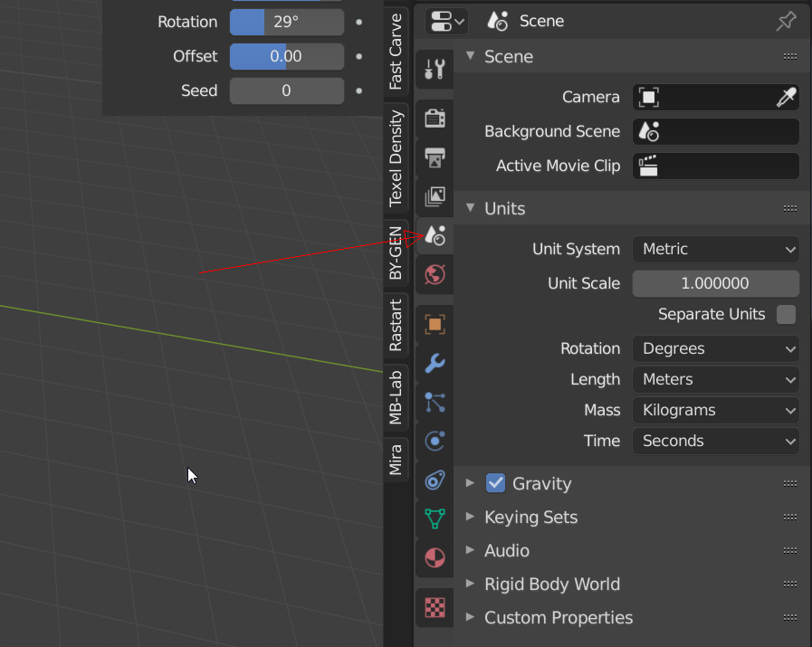Image resolution: width=812 pixels, height=647 pixels.
Task: Click the Rotation 29° slider
Action: [287, 23]
